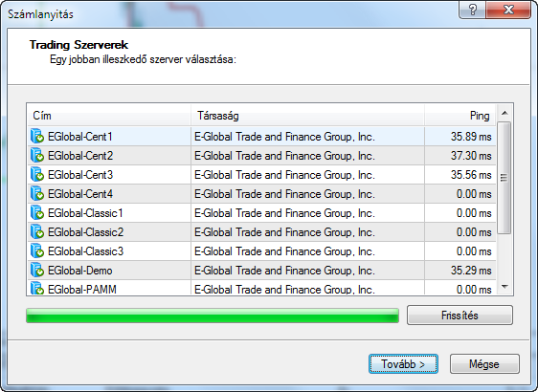Sort servers by the Cím column header
Screen dimensions: 538x392
pos(109,116)
